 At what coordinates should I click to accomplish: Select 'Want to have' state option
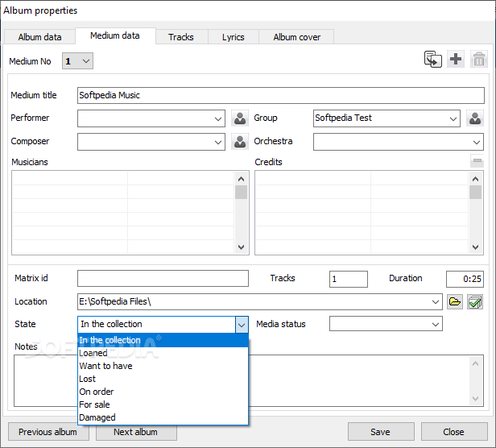[163, 366]
